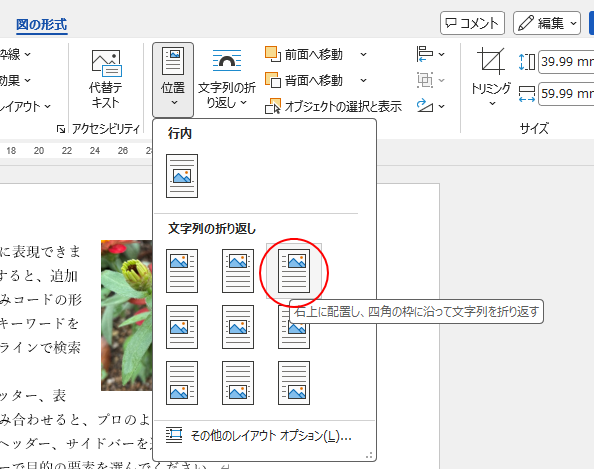Open オブジェクトの選択と表示 selection pane

coord(333,106)
